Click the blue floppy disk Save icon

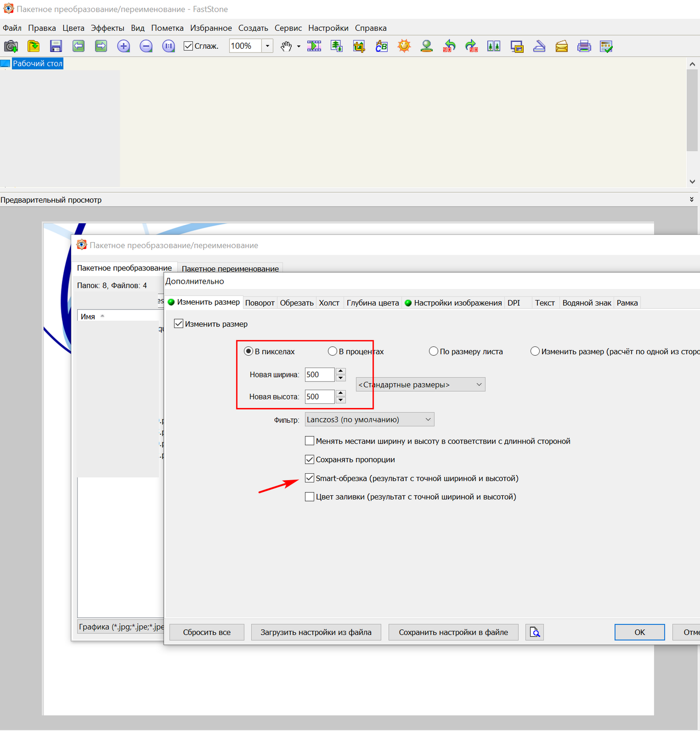56,46
